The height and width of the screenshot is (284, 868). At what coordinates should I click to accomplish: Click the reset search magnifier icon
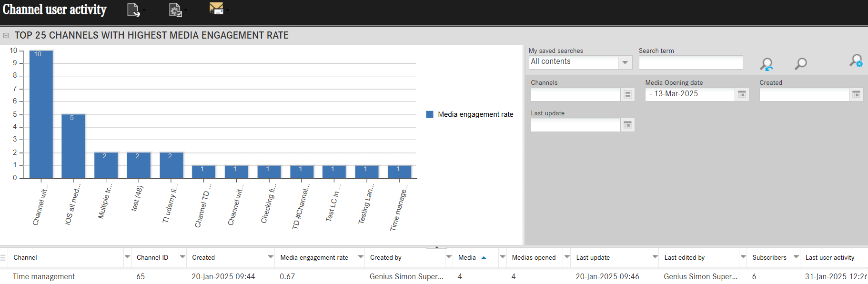point(767,63)
